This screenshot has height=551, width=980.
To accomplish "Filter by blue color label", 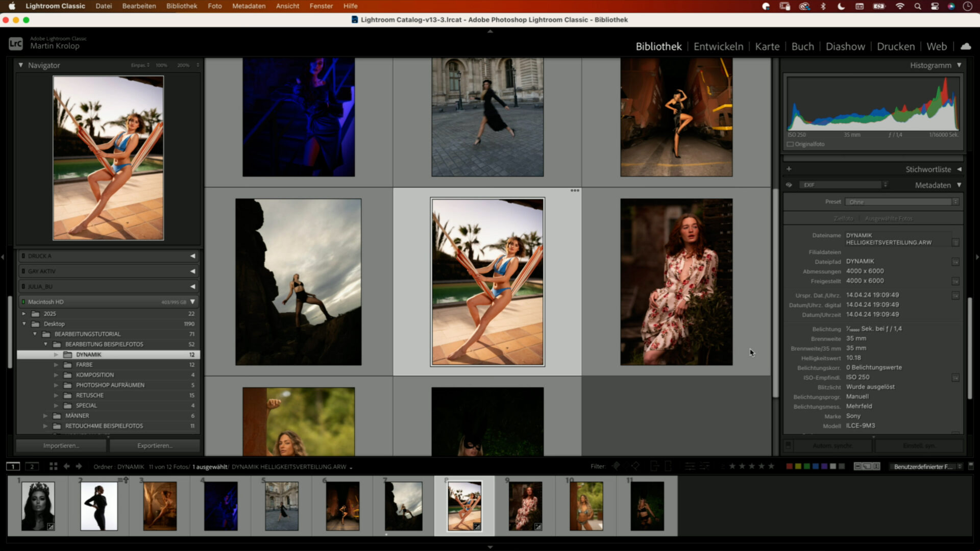I will 816,466.
